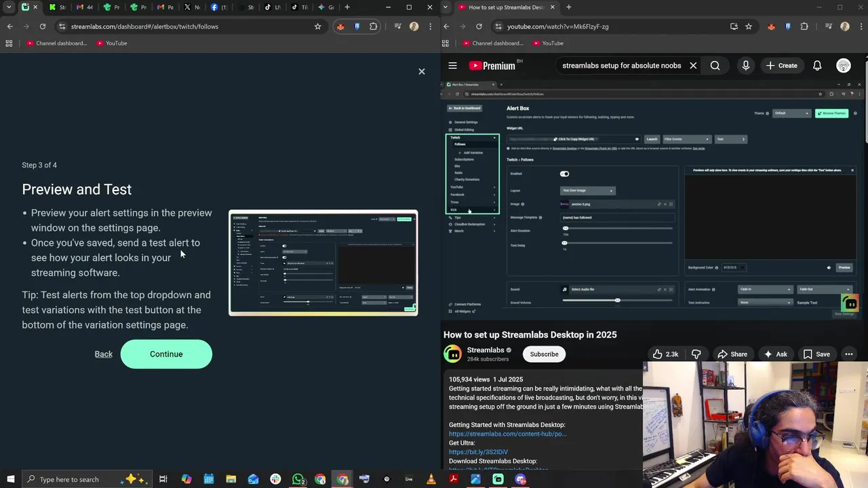Switch to the Facebook browser tab
The width and height of the screenshot is (868, 488).
(x=220, y=7)
